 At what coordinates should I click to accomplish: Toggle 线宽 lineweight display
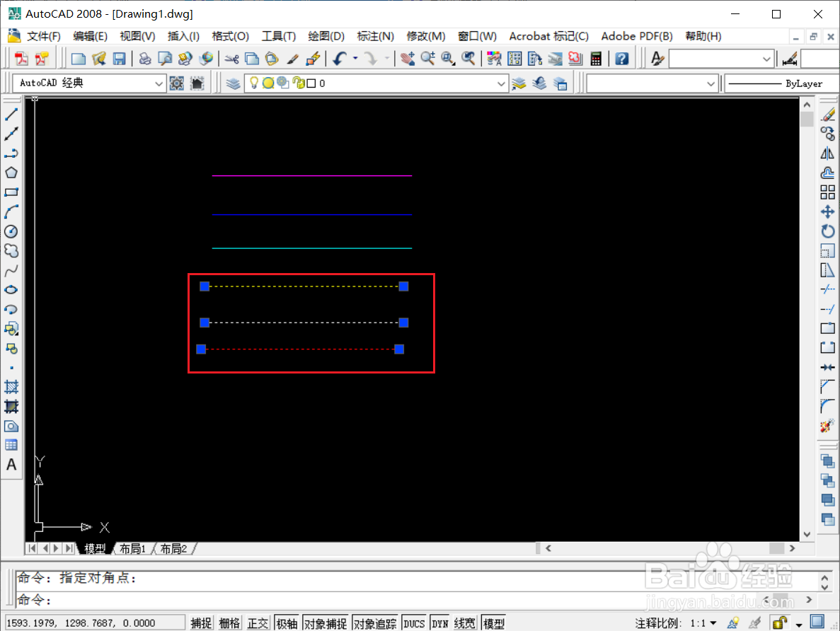pos(464,623)
